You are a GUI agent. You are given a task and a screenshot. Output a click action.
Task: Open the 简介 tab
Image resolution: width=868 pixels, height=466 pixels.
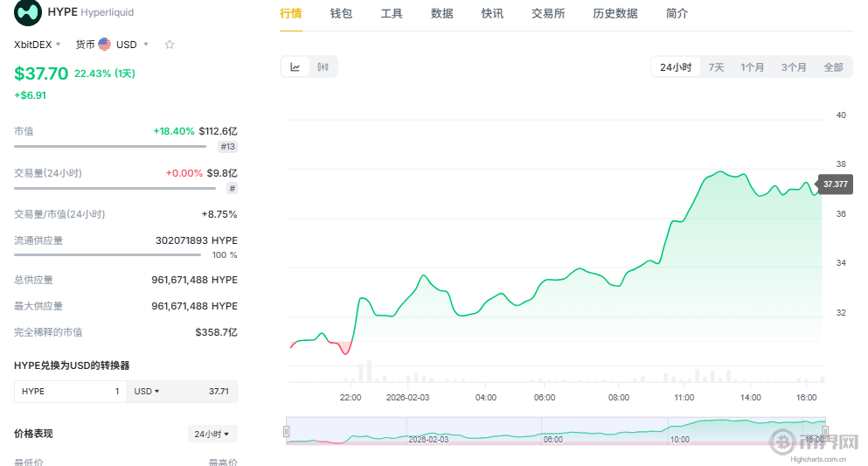pyautogui.click(x=677, y=14)
